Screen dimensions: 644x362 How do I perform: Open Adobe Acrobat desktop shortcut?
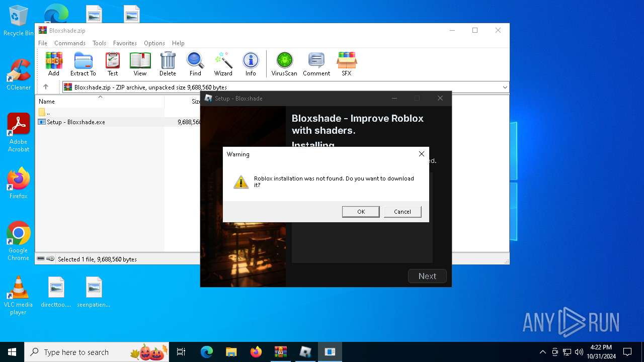point(18,133)
